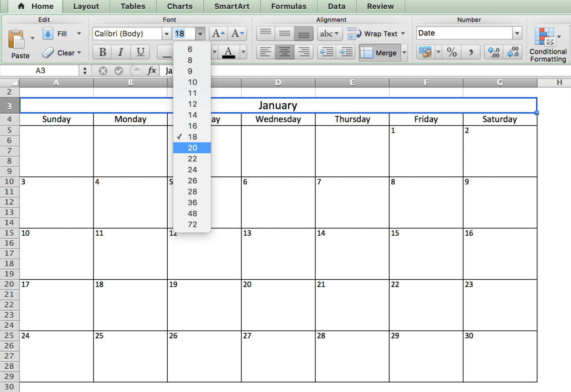This screenshot has height=392, width=571.
Task: Click the Clear eraser icon
Action: 48,53
